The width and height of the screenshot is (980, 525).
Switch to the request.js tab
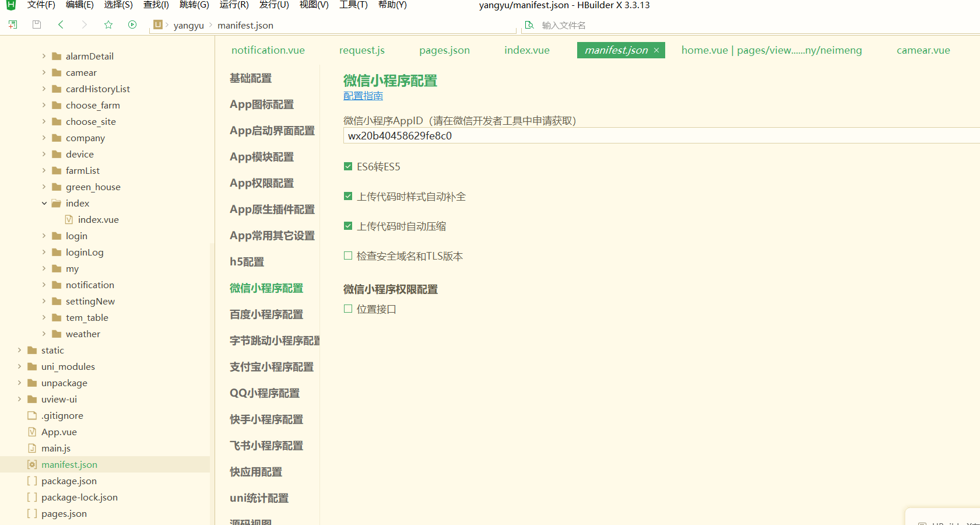[362, 50]
